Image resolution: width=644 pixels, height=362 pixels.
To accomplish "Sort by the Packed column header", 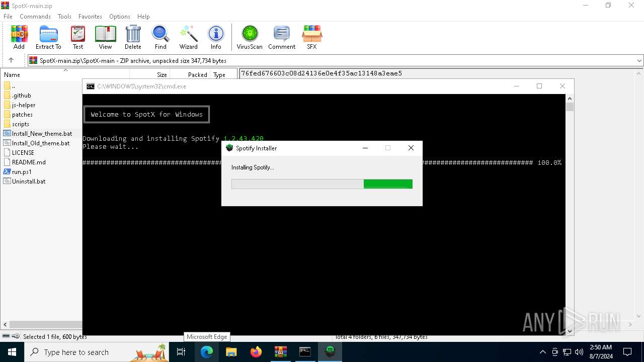I will 197,75.
